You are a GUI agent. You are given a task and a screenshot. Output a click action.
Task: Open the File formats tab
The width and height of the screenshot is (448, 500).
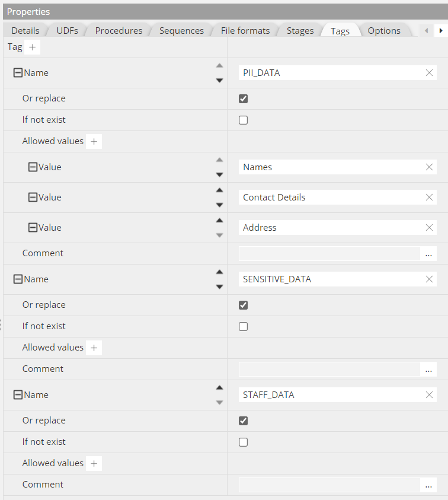pyautogui.click(x=245, y=31)
